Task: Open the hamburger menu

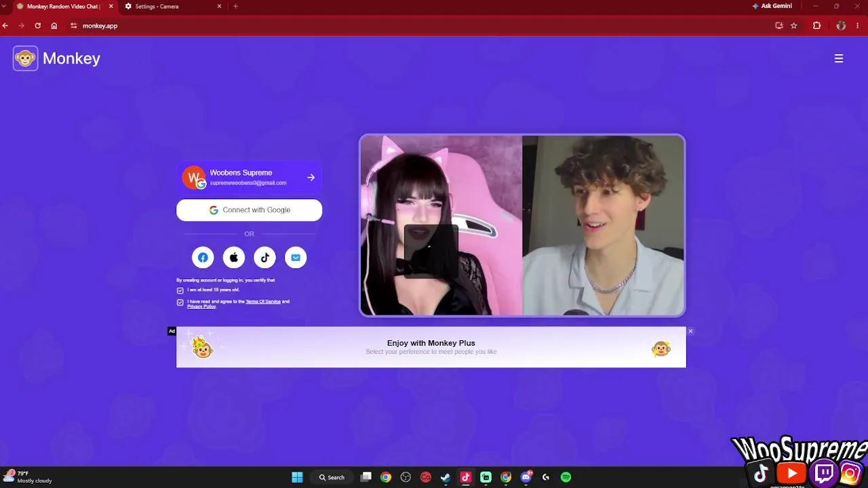Action: pyautogui.click(x=839, y=58)
